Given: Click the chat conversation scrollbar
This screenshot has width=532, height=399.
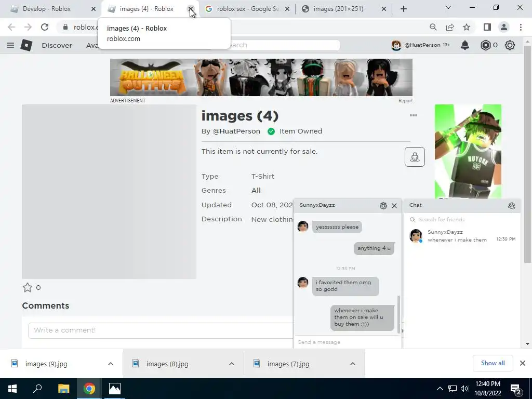Looking at the screenshot, I should point(398,314).
